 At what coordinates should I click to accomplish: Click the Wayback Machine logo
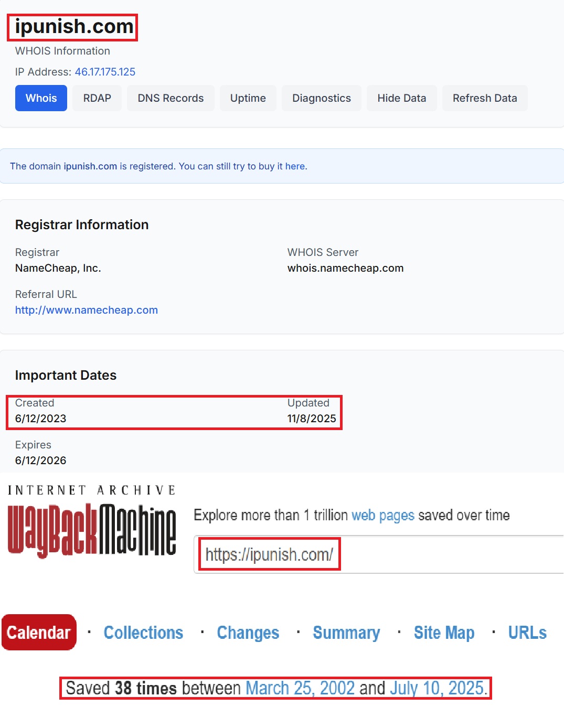pyautogui.click(x=92, y=529)
